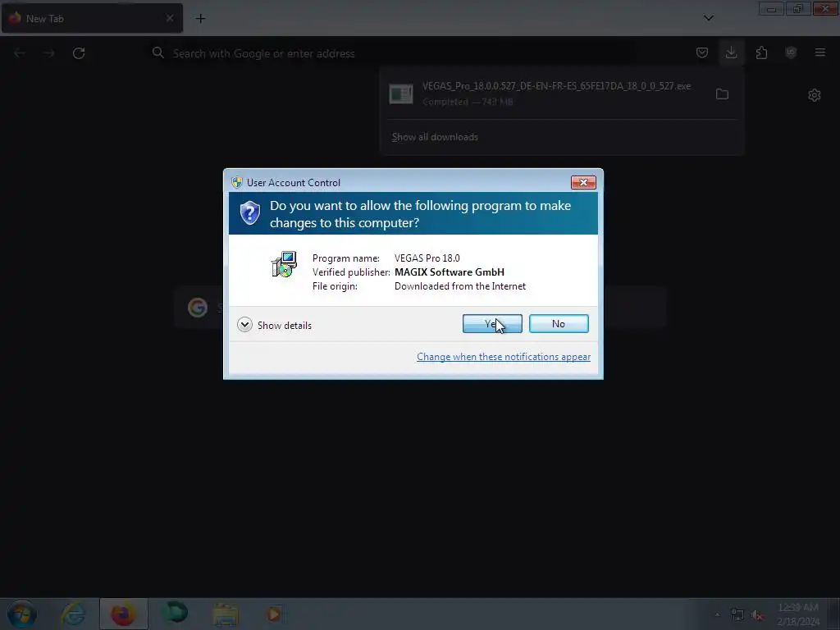Click No in User Account Control dialog
The width and height of the screenshot is (840, 630).
pyautogui.click(x=559, y=323)
